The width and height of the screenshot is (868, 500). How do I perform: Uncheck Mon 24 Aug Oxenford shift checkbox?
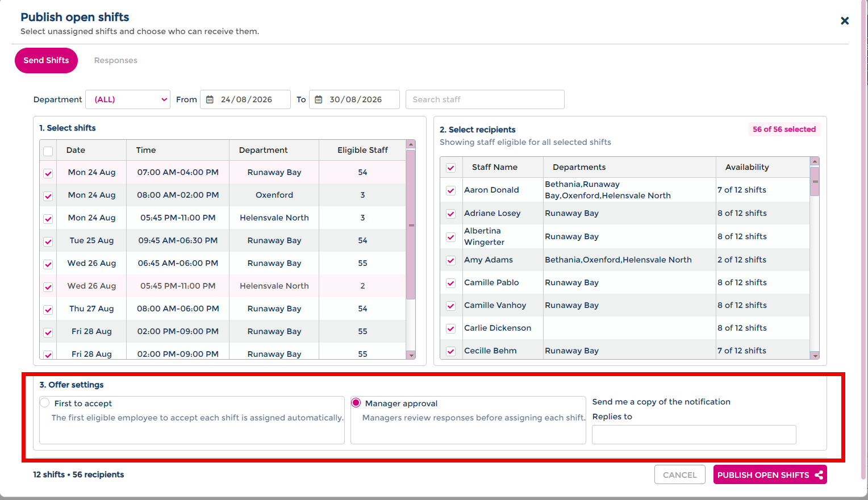click(x=48, y=196)
